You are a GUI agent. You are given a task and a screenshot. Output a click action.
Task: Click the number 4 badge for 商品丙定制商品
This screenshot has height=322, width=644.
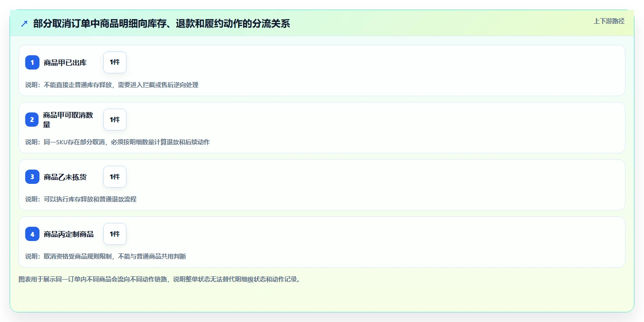pos(32,234)
